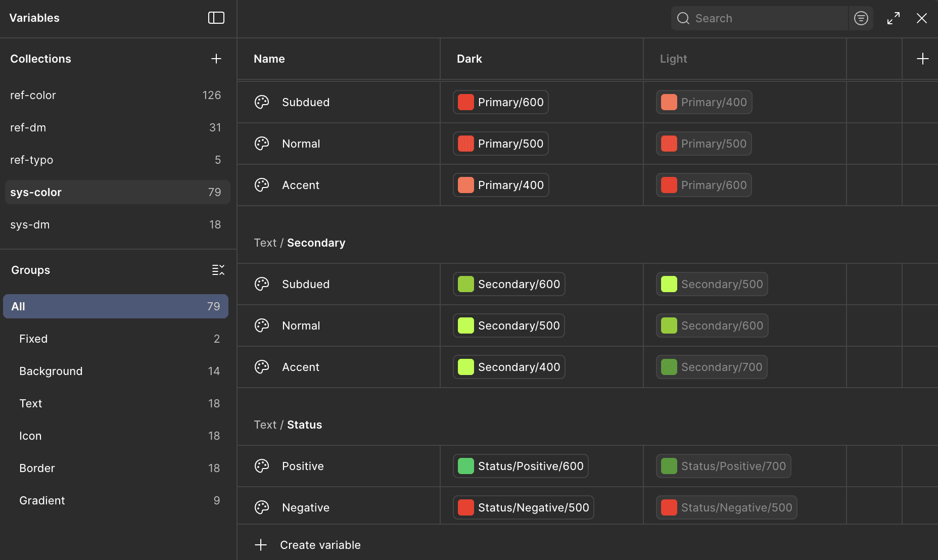Screen dimensions: 938x560
Task: Click palette icon for Secondary Normal row
Action: point(262,325)
